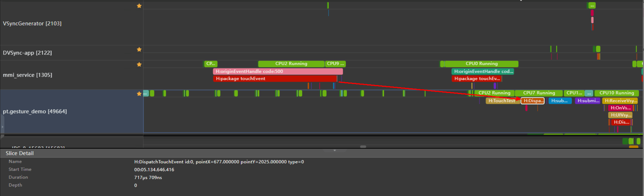Select the VSyncGenerator [2103] track label
Screen dimensions: 644x196
click(x=32, y=23)
